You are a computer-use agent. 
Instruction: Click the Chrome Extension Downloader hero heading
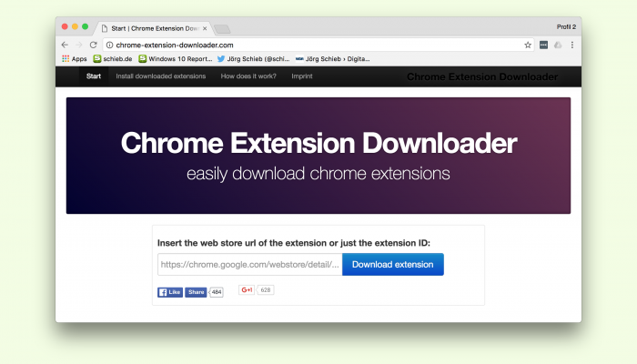tap(318, 143)
